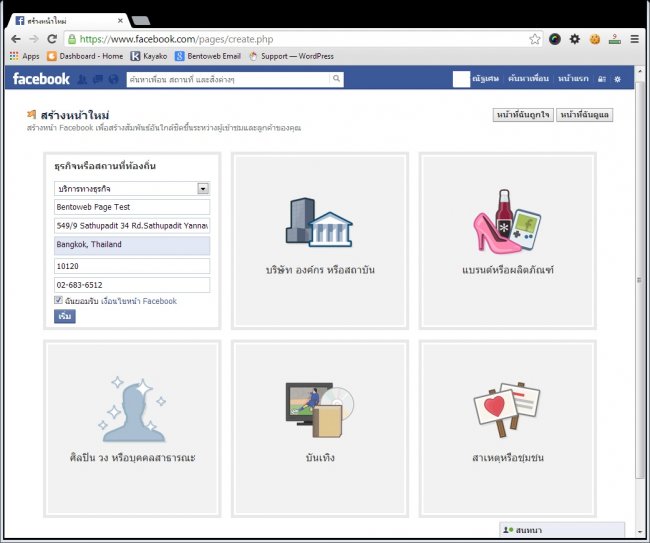
Task: Open the Chrome menu hamburger icon
Action: (634, 39)
